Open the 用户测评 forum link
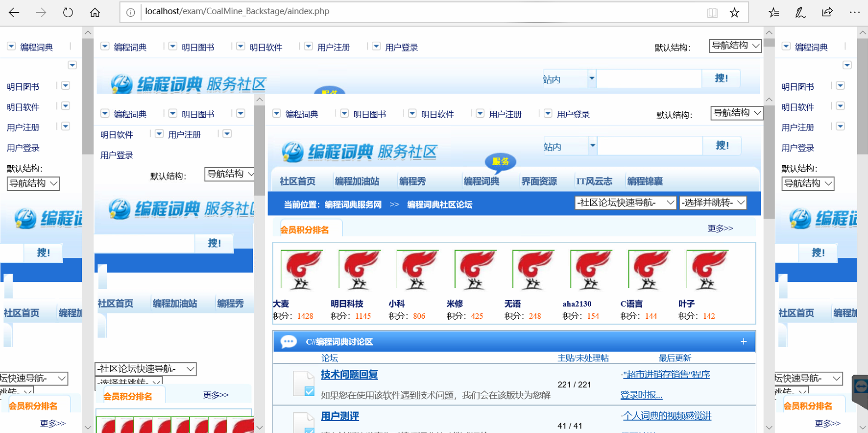This screenshot has height=433, width=868. [x=340, y=416]
